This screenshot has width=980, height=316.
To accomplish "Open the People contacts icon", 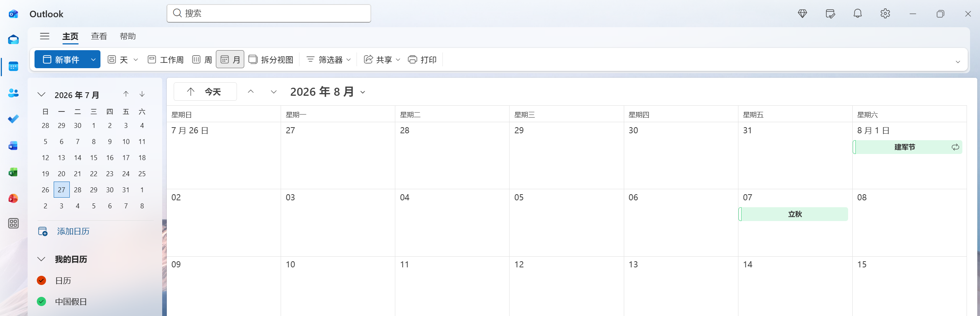I will (13, 93).
